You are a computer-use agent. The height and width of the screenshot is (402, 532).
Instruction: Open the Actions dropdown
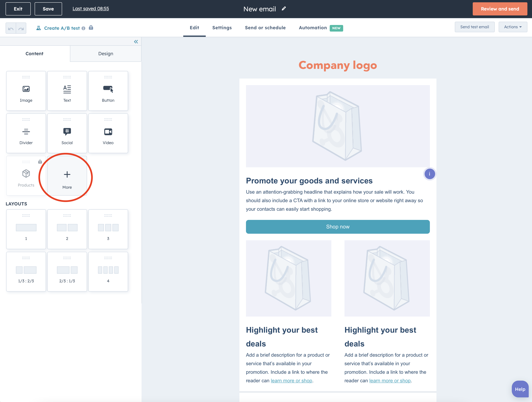coord(512,27)
